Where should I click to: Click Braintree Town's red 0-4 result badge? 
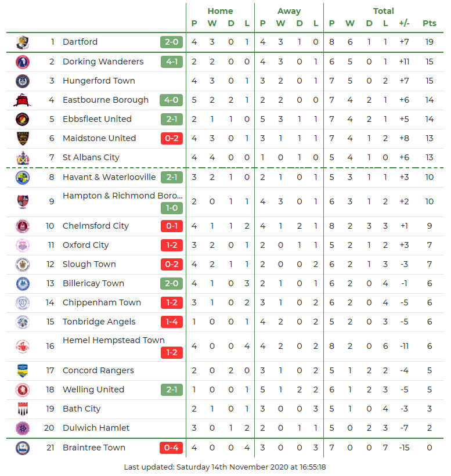click(171, 448)
